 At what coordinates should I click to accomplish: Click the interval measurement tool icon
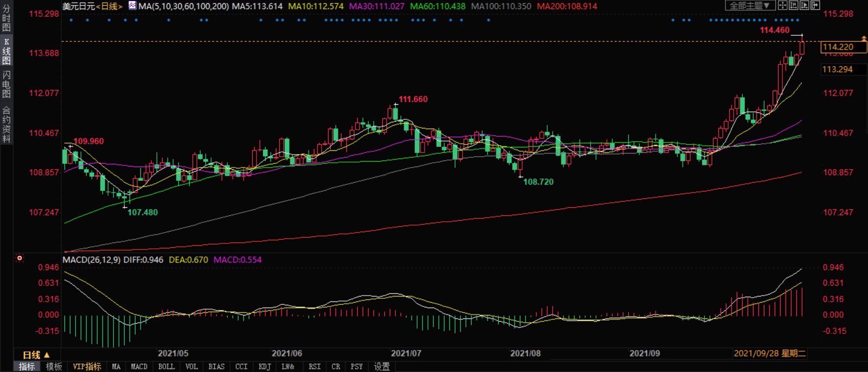[x=793, y=5]
